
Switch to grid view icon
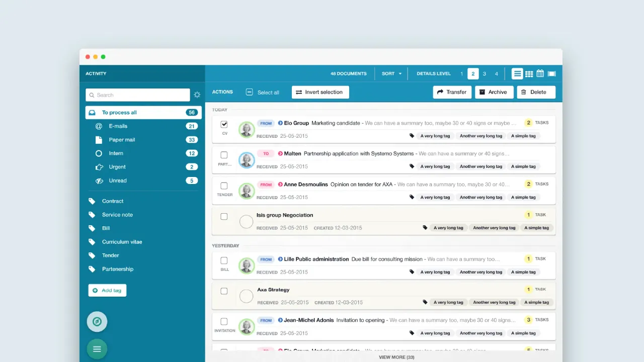(x=529, y=74)
